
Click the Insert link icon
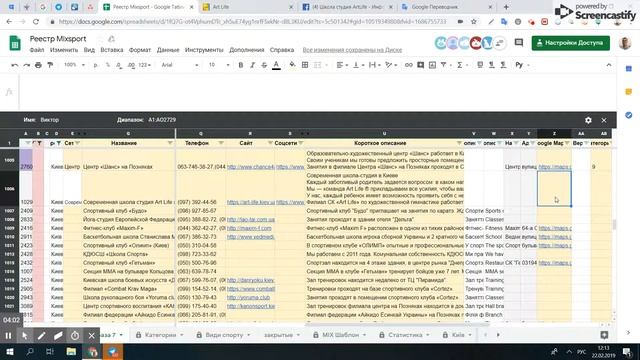[x=409, y=65]
